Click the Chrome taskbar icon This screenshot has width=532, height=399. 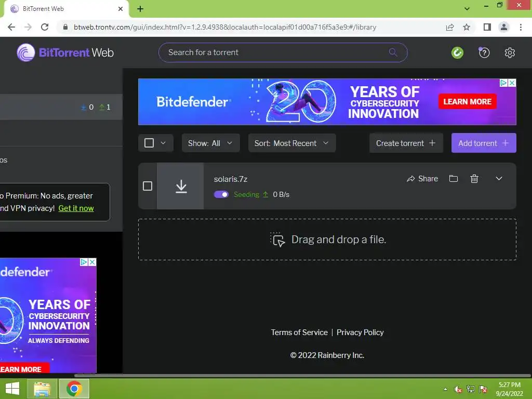[x=74, y=389]
